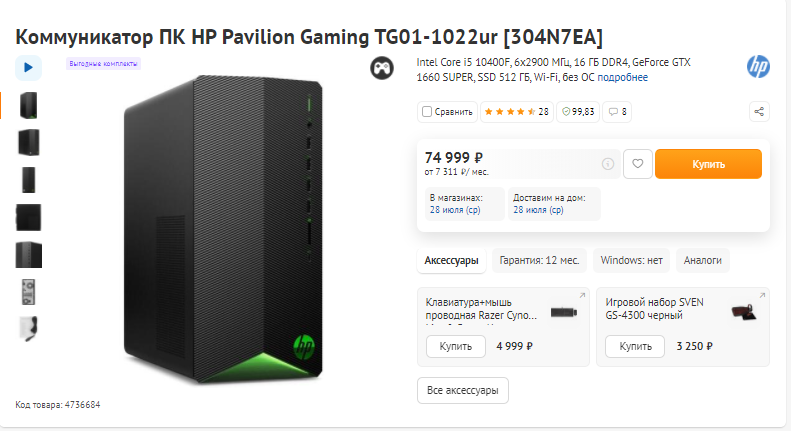
Task: Switch to Аксессуары tab
Action: (x=451, y=260)
